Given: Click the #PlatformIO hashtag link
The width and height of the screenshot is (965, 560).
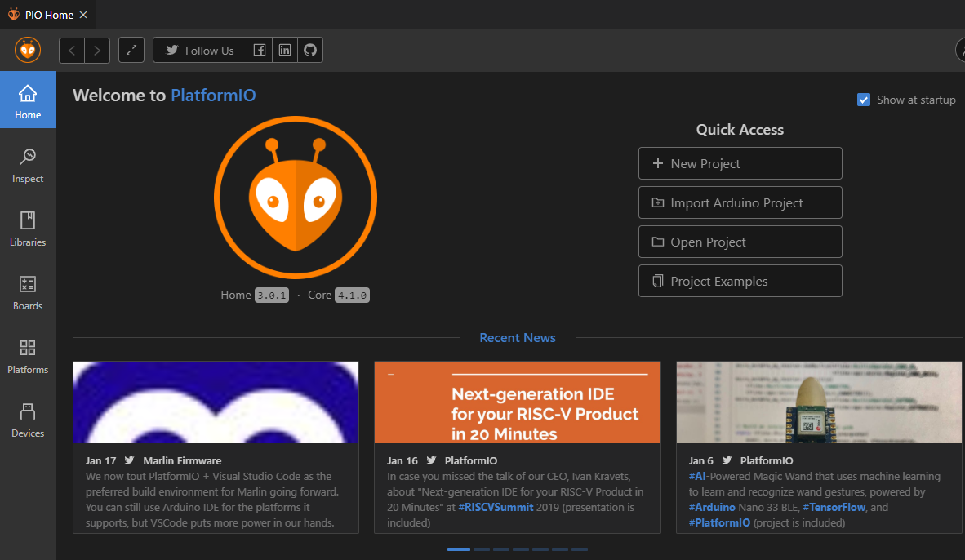Looking at the screenshot, I should 719,523.
